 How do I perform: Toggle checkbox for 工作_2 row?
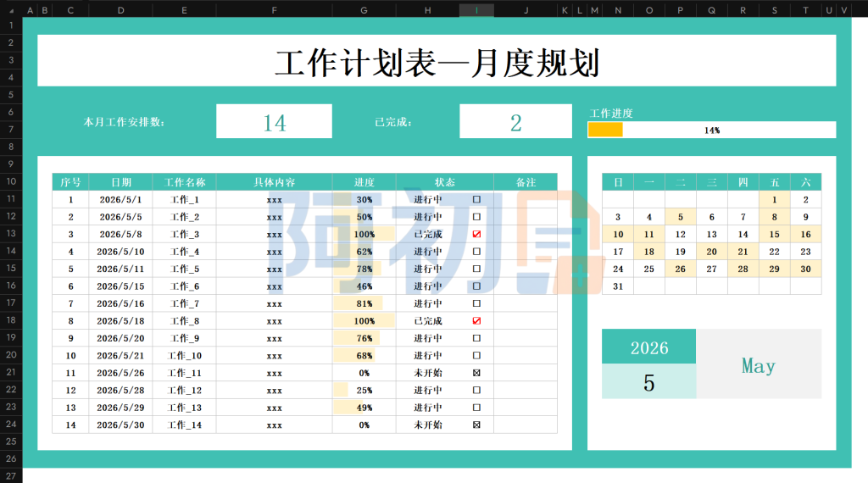click(476, 217)
